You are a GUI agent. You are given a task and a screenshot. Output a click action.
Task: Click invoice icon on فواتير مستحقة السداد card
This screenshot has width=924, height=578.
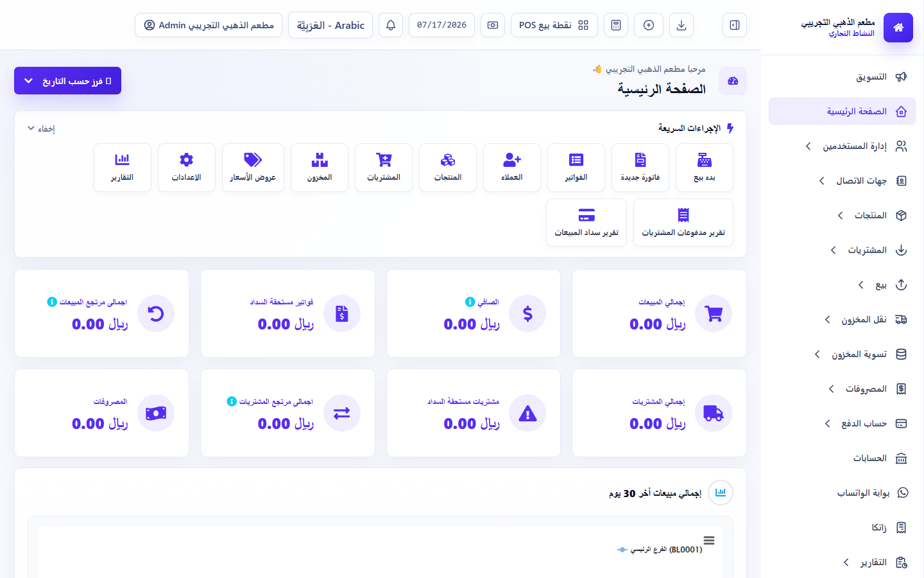coord(342,313)
